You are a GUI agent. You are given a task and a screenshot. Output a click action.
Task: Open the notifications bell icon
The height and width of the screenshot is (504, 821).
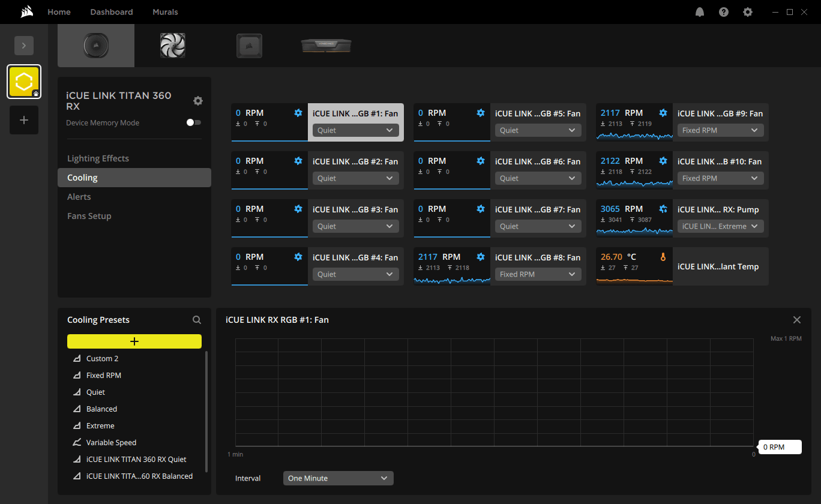click(700, 12)
